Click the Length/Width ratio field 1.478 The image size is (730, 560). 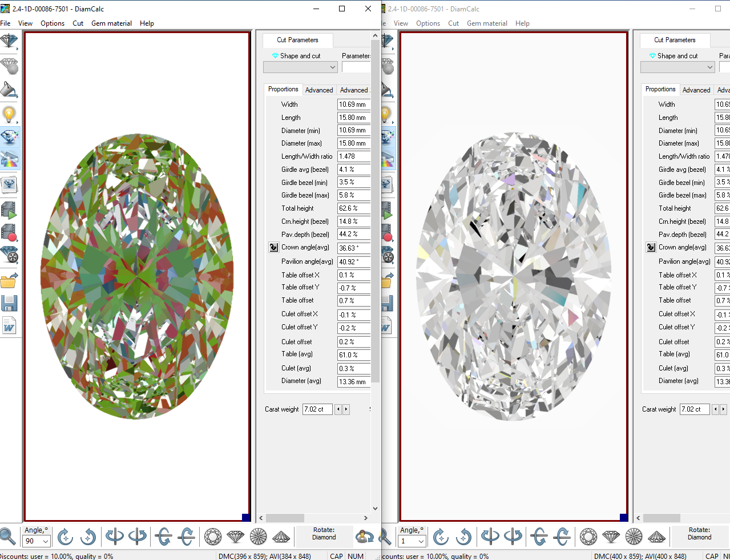(x=354, y=156)
